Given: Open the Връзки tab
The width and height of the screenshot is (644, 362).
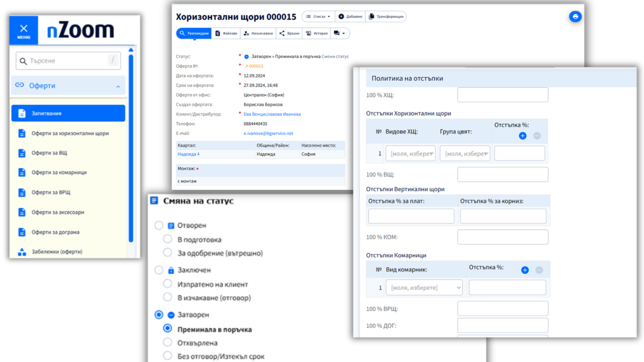Looking at the screenshot, I should (x=289, y=33).
